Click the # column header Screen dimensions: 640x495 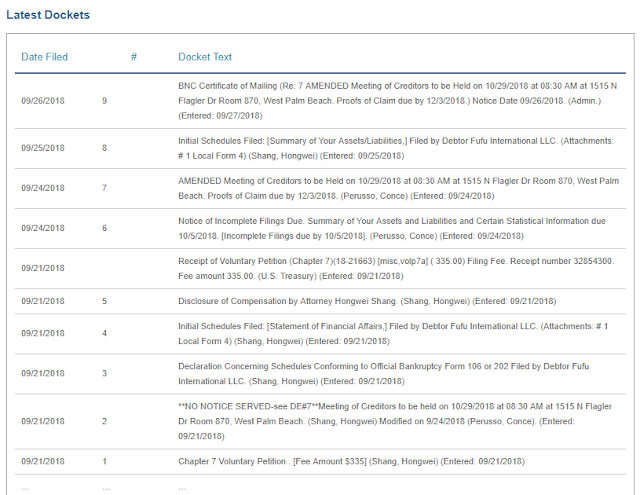tap(134, 57)
